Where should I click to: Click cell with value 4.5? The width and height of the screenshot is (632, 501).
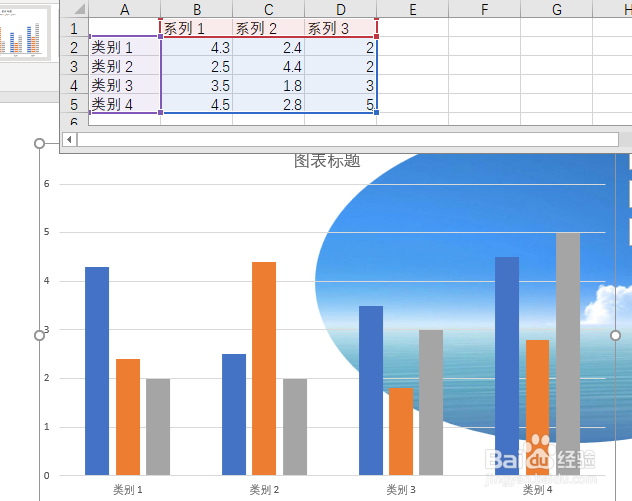tap(197, 104)
